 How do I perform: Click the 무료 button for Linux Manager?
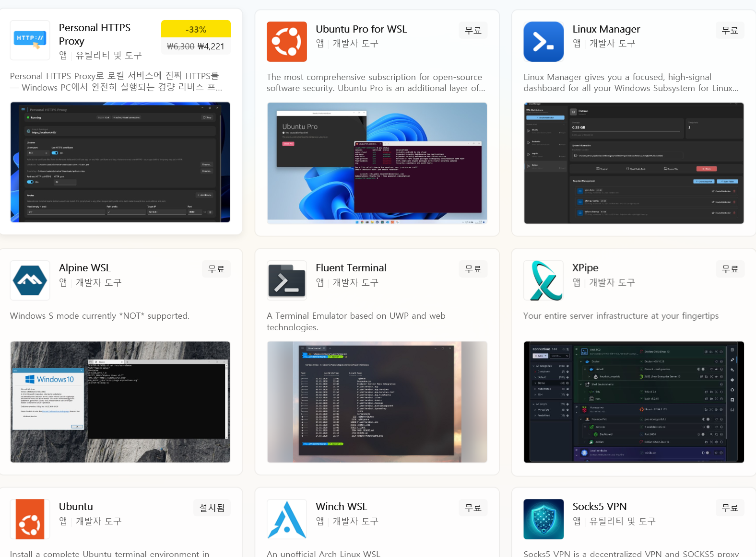click(730, 30)
